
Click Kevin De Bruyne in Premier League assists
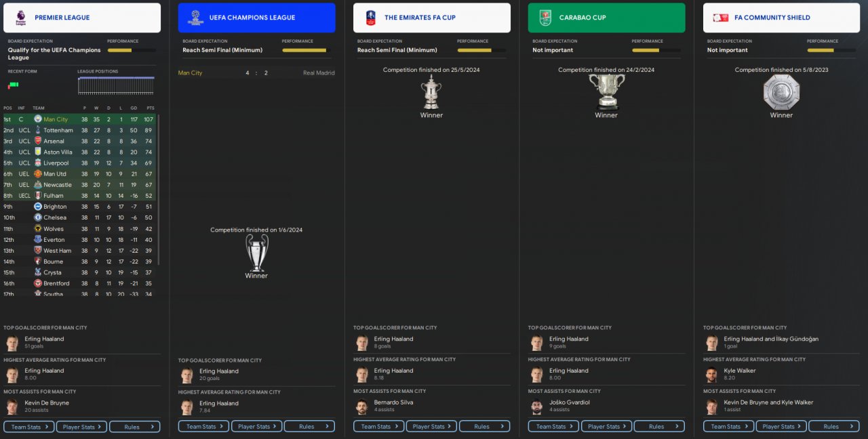(47, 402)
